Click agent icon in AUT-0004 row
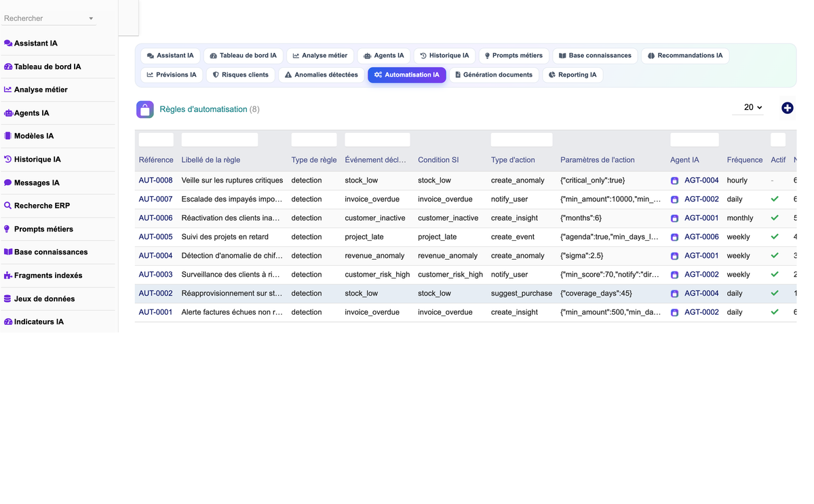814x504 pixels. (x=674, y=256)
